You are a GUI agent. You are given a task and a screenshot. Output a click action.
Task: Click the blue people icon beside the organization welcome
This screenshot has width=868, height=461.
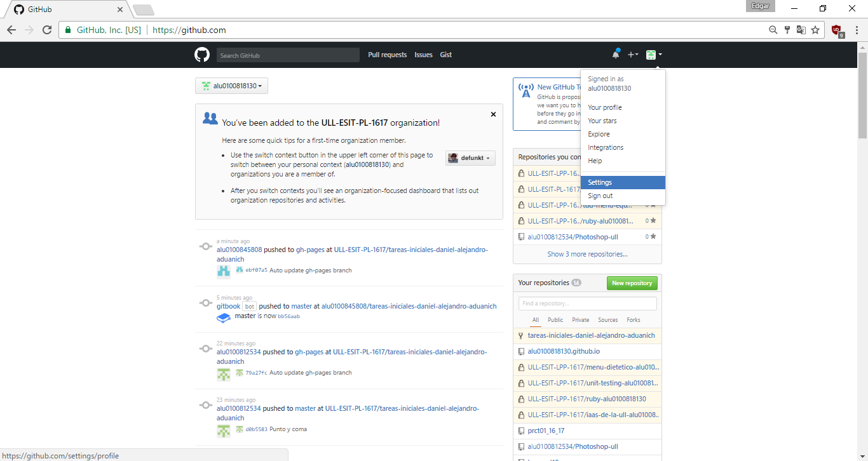coord(210,117)
